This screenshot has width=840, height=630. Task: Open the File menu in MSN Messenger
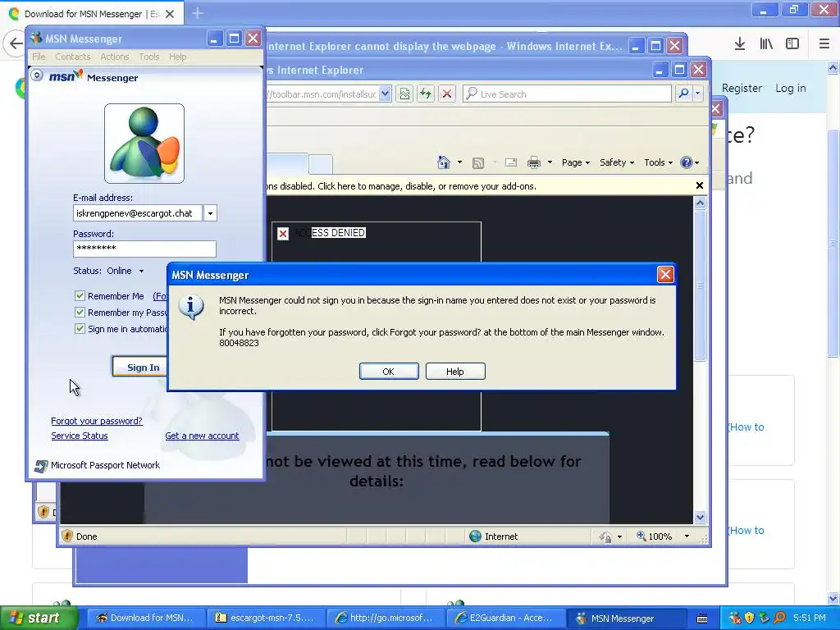point(39,57)
